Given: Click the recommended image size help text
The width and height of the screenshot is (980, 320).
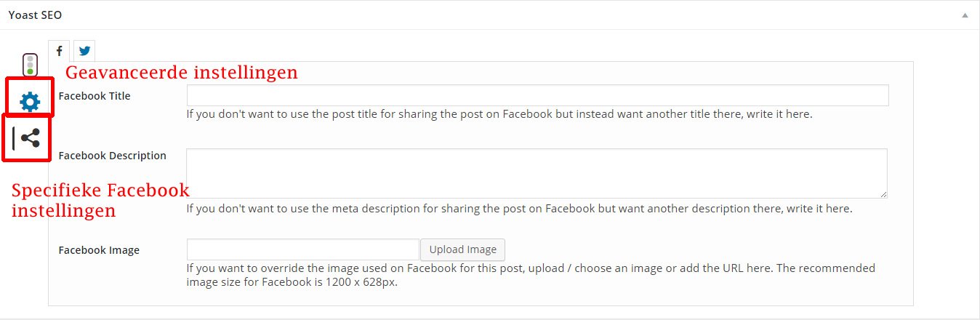Looking at the screenshot, I should (531, 275).
